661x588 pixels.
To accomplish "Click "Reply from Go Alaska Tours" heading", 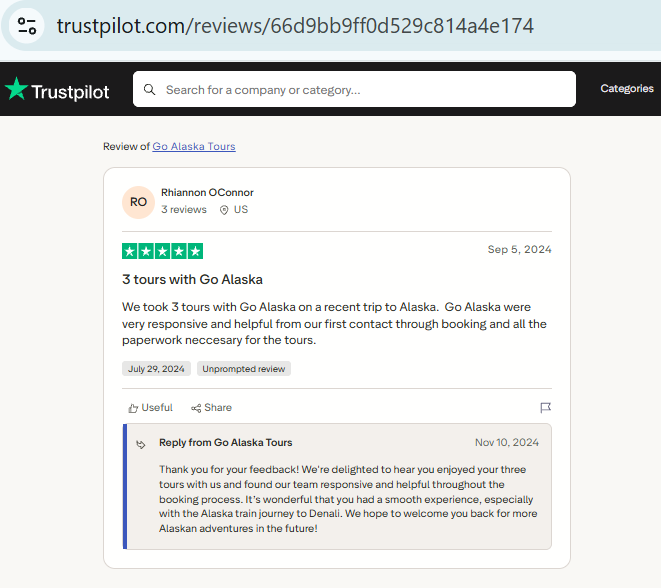I will click(x=226, y=443).
